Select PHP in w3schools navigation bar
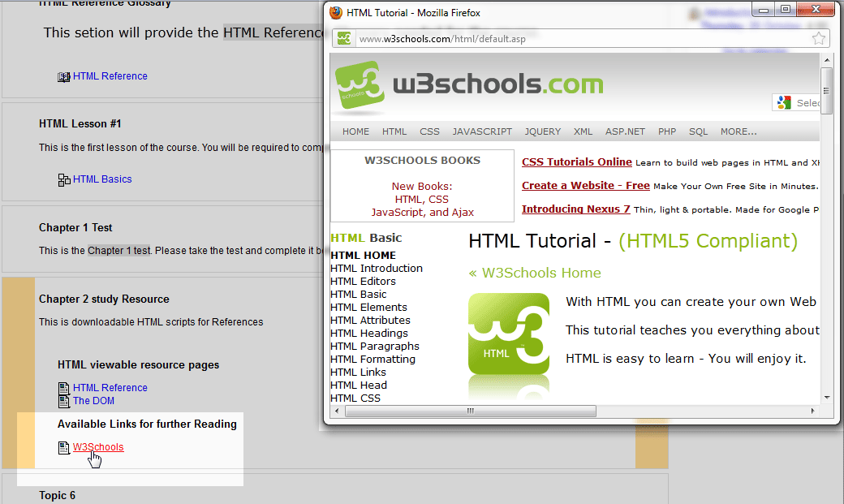 pyautogui.click(x=667, y=131)
